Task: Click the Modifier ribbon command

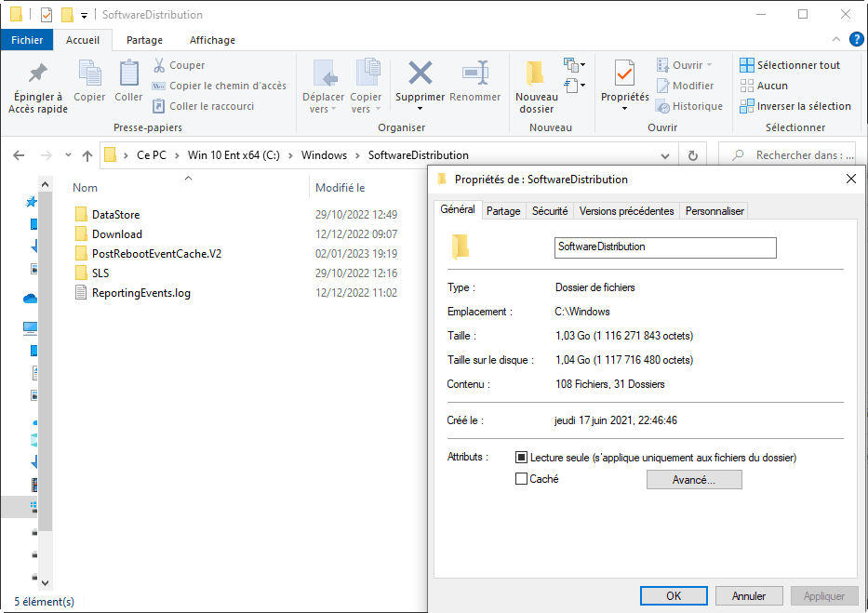Action: [686, 86]
